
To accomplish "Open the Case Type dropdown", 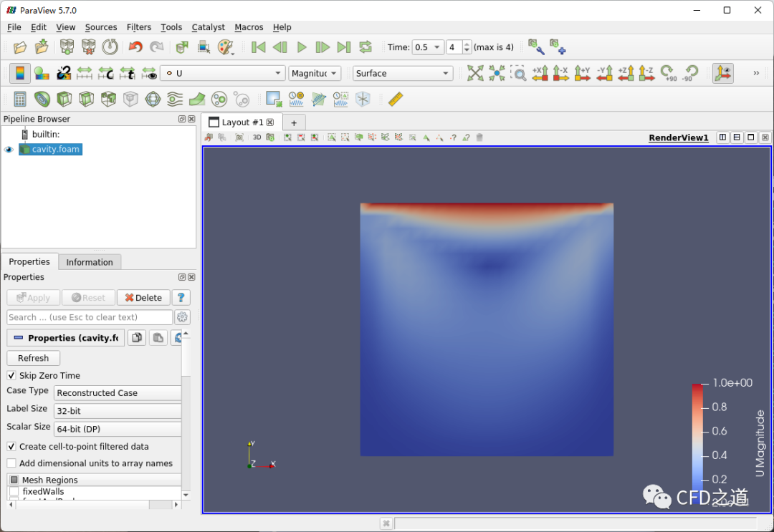I will 118,393.
